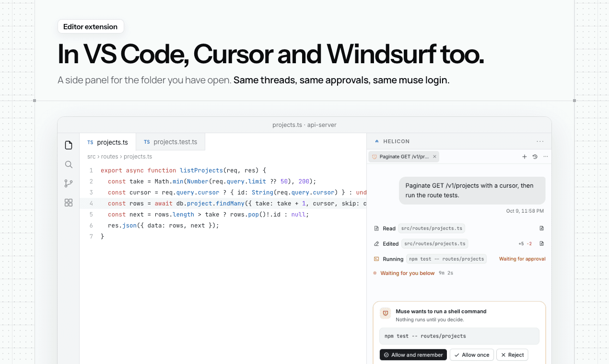609x364 pixels.
Task: Start a new thread with plus icon
Action: coord(525,157)
